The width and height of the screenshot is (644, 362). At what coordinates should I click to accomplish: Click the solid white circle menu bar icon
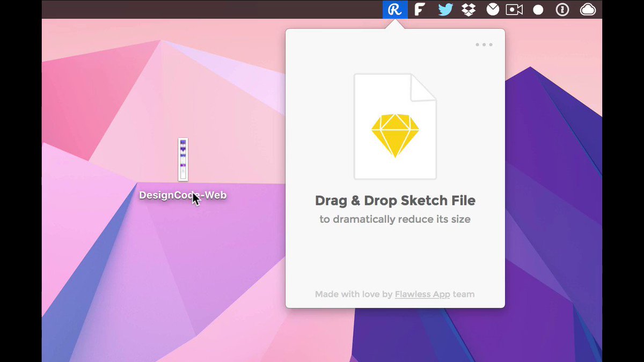click(x=538, y=10)
